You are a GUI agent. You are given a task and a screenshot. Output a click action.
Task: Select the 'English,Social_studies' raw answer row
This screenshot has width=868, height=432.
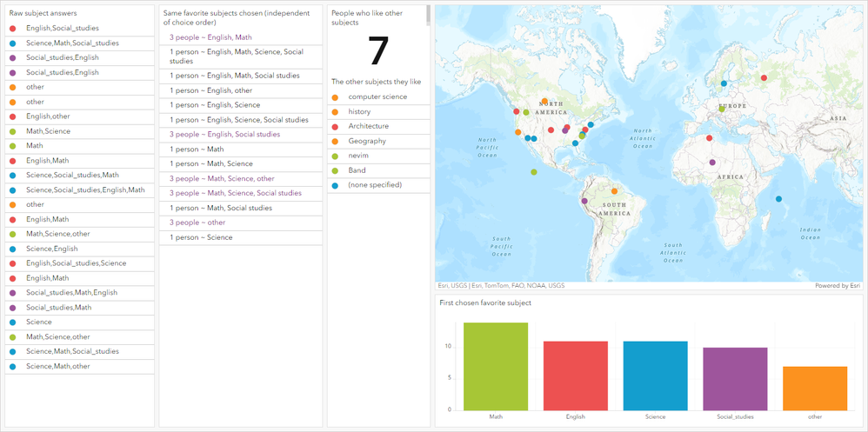[80, 28]
